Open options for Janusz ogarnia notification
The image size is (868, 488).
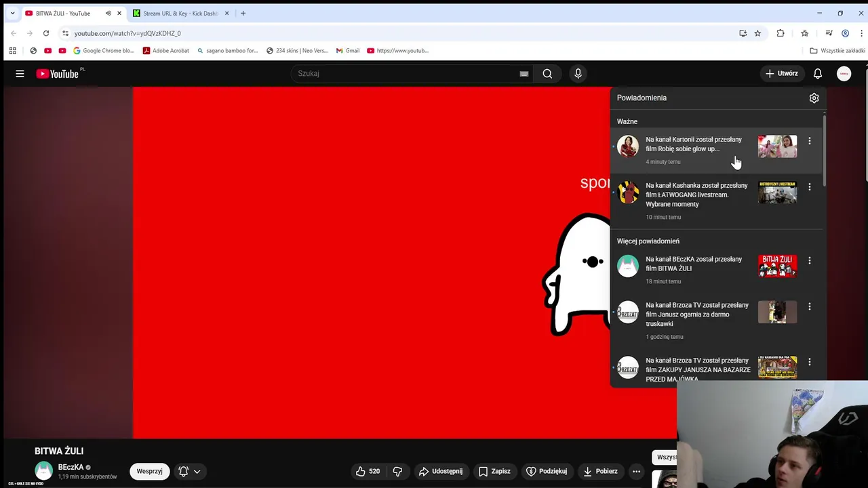click(809, 307)
